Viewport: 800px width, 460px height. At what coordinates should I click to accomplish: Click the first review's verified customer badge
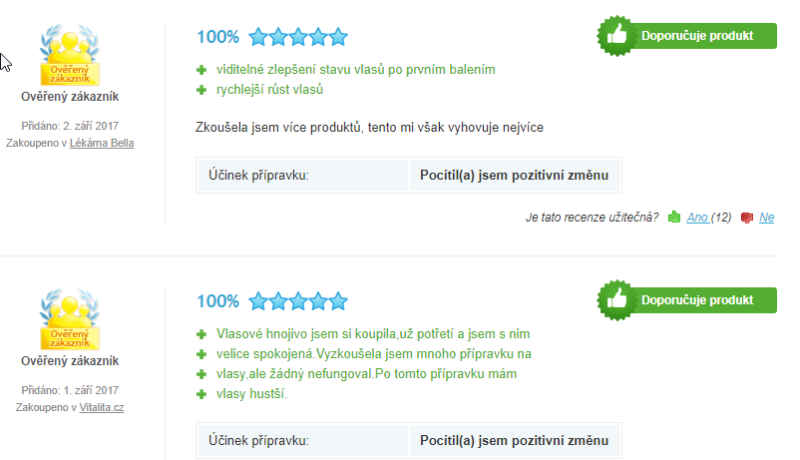70,55
